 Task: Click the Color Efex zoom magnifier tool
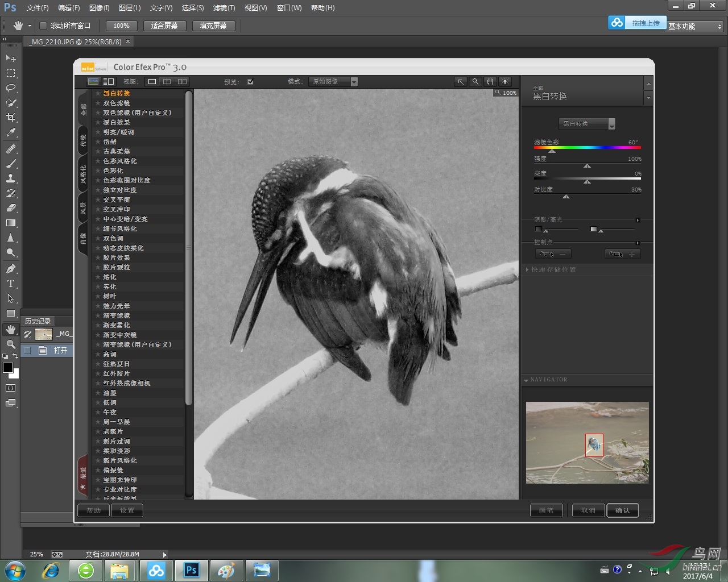tap(475, 82)
